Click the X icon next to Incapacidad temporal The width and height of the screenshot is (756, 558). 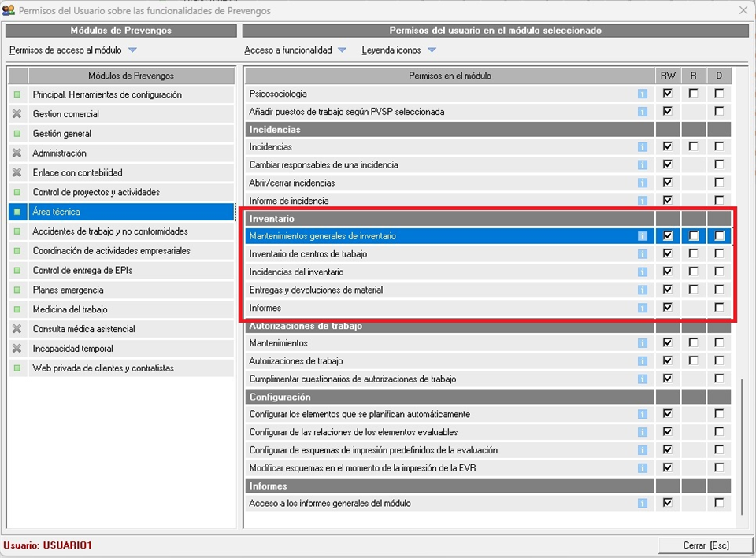coord(17,349)
